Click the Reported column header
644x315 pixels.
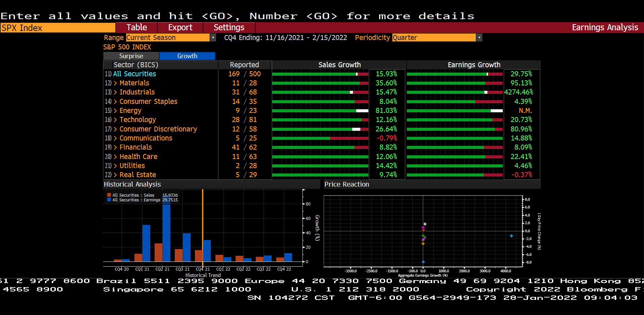tap(244, 65)
